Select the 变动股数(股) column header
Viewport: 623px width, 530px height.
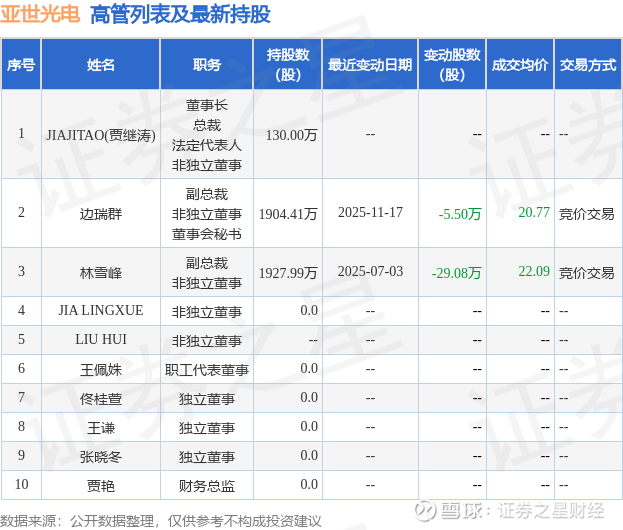pyautogui.click(x=452, y=64)
